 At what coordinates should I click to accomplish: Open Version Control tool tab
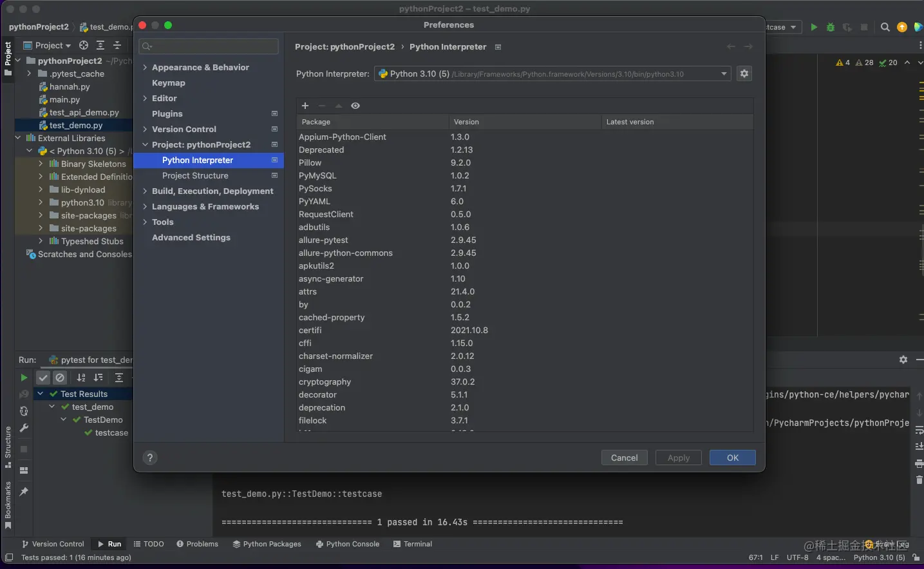[53, 544]
